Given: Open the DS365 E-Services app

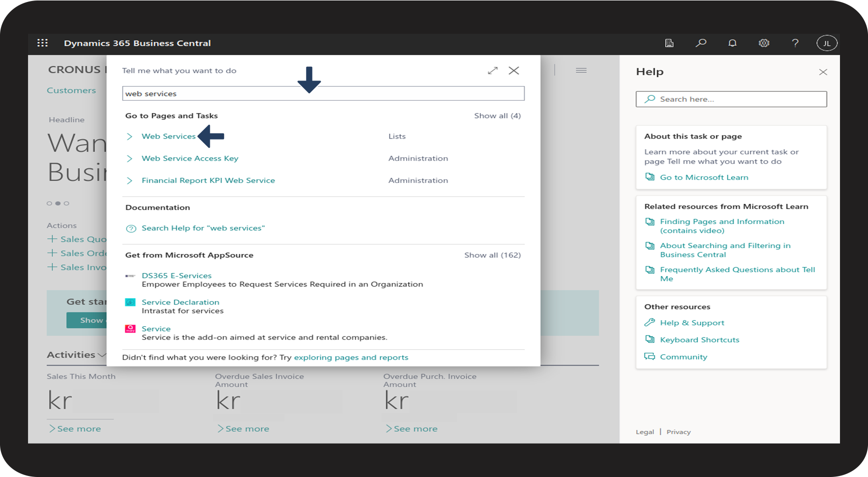Looking at the screenshot, I should 176,276.
